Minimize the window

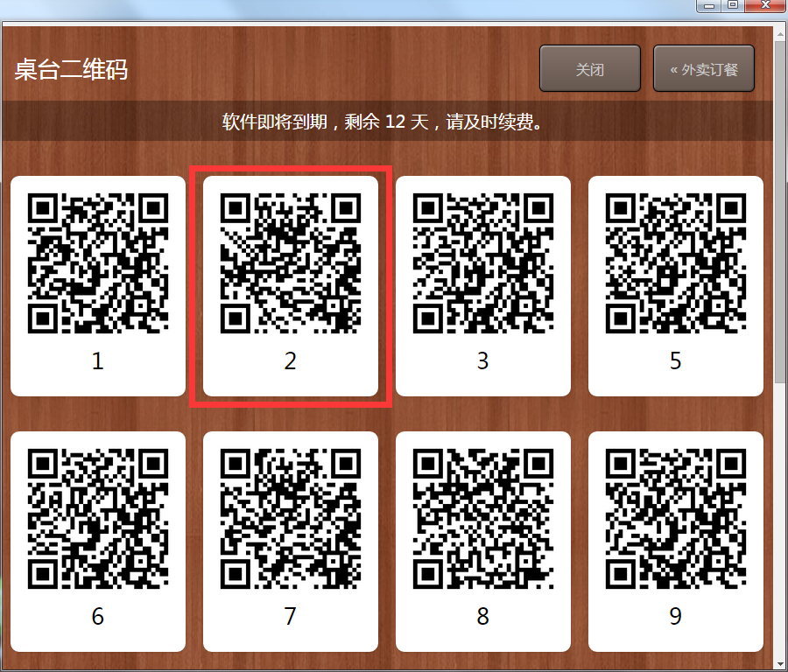click(x=709, y=5)
